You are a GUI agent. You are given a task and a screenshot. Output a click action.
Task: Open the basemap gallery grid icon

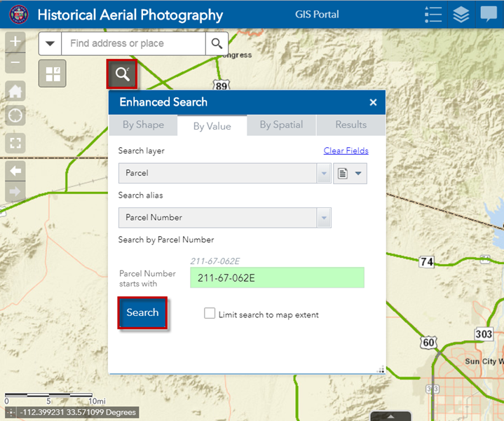[53, 74]
